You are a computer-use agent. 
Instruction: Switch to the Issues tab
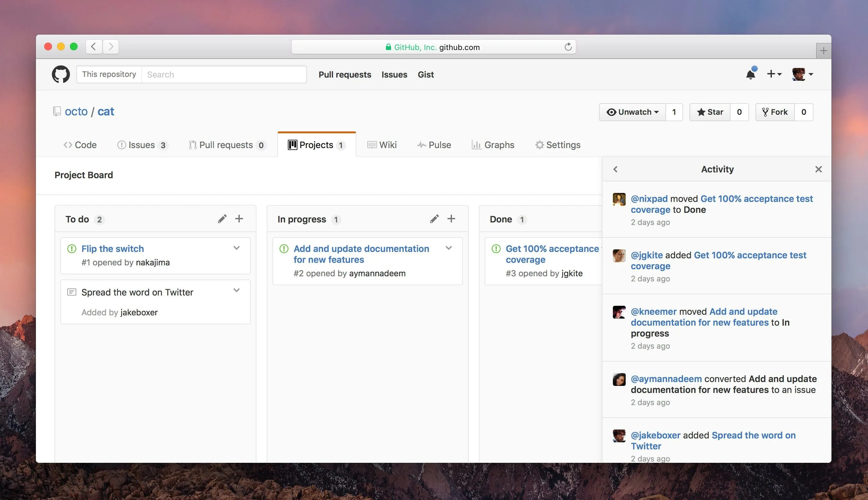(142, 145)
